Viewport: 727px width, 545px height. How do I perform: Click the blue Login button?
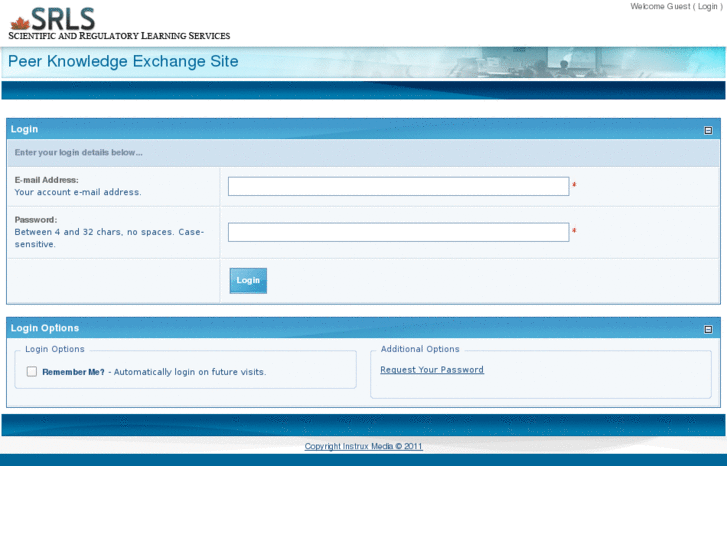[248, 281]
